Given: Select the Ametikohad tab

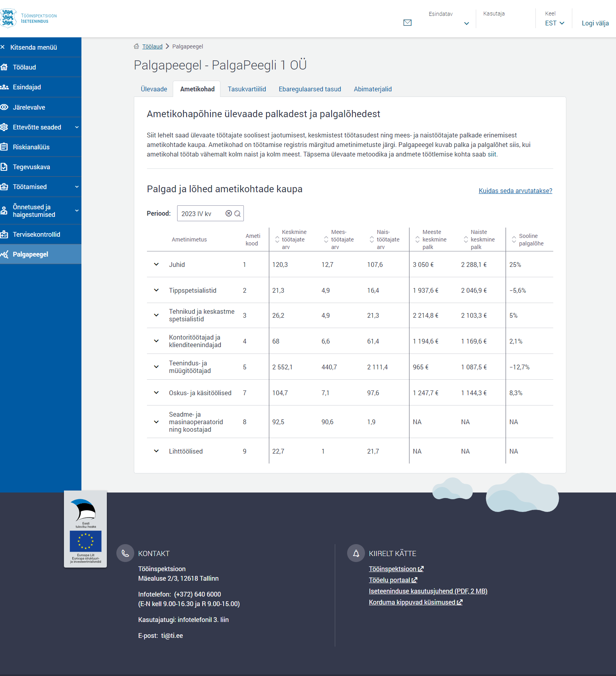Looking at the screenshot, I should pos(197,89).
